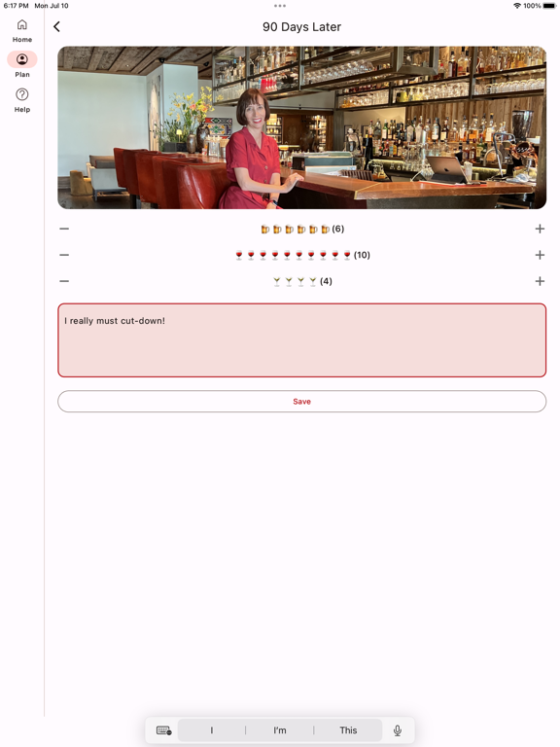This screenshot has width=560, height=747.
Task: Tap the keyboard icon in suggestion bar
Action: [163, 730]
